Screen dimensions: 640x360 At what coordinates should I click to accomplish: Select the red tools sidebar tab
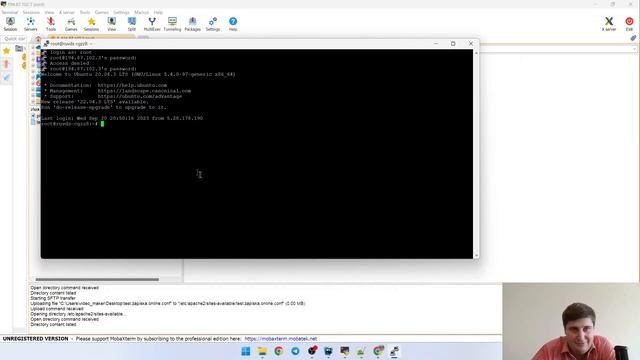click(6, 64)
